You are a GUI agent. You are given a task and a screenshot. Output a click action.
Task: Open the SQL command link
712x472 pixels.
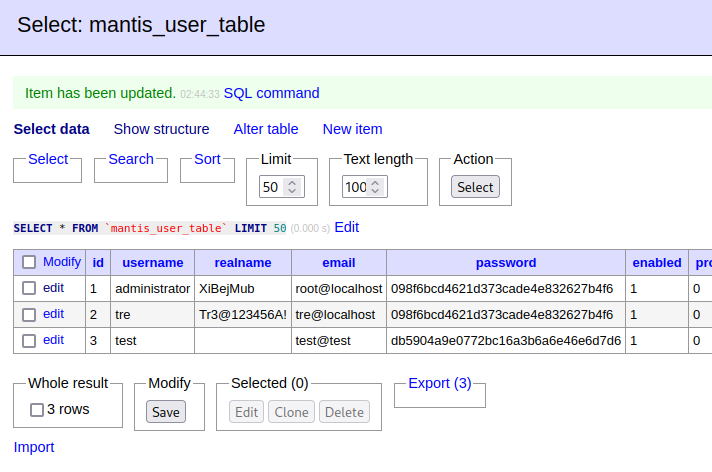pos(272,93)
